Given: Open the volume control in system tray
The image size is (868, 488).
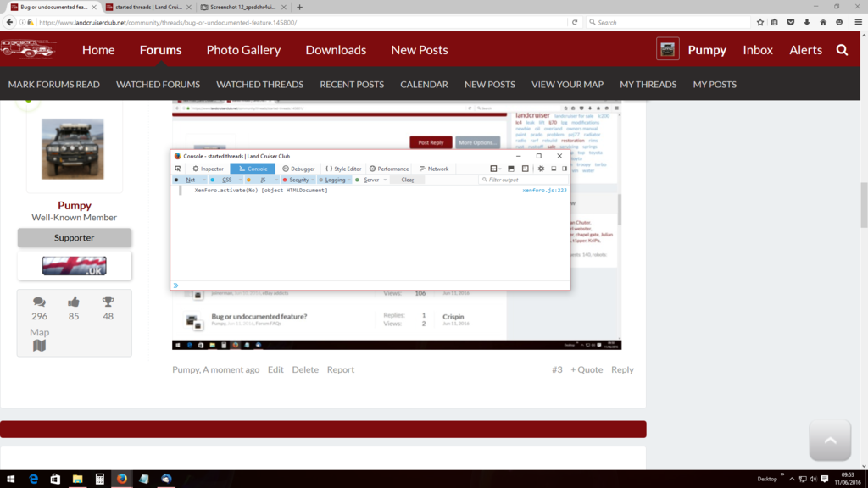Looking at the screenshot, I should [x=813, y=480].
